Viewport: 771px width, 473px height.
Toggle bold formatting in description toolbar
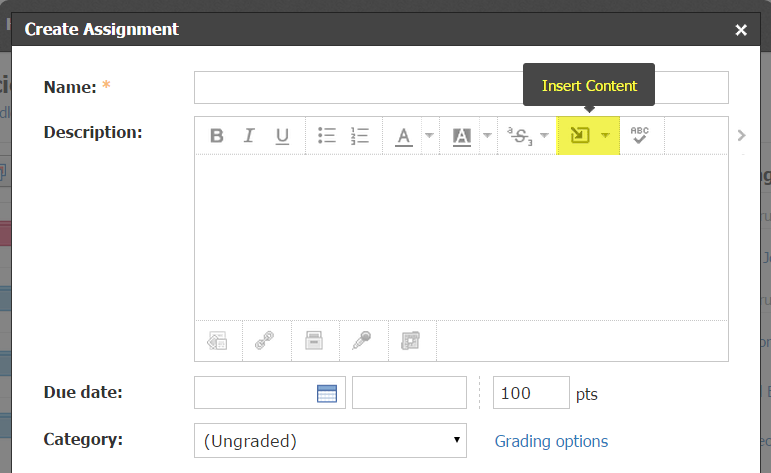tap(216, 136)
